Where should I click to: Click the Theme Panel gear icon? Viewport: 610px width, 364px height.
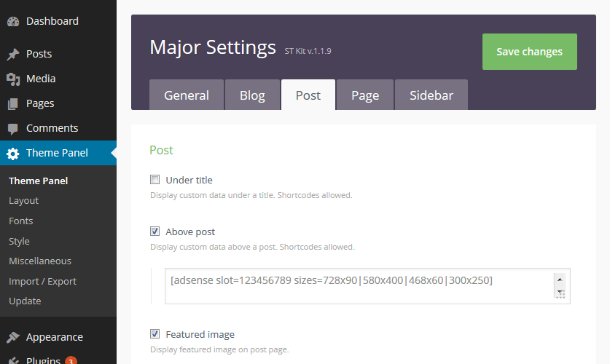coord(13,154)
